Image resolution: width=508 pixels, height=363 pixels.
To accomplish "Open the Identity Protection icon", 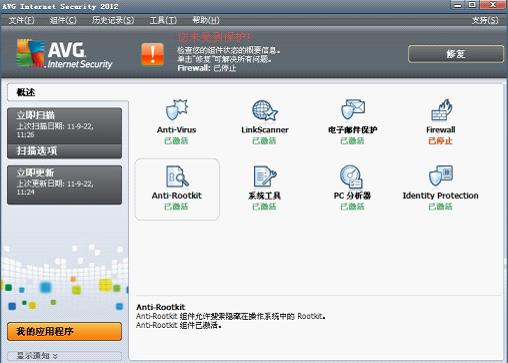I will point(441,176).
